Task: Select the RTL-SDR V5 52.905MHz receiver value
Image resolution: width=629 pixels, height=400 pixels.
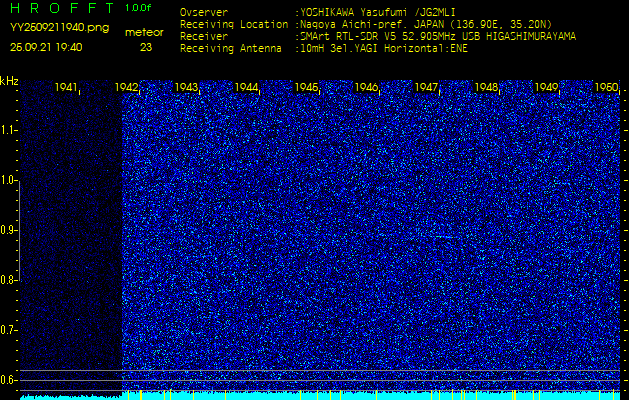Action: 438,37
